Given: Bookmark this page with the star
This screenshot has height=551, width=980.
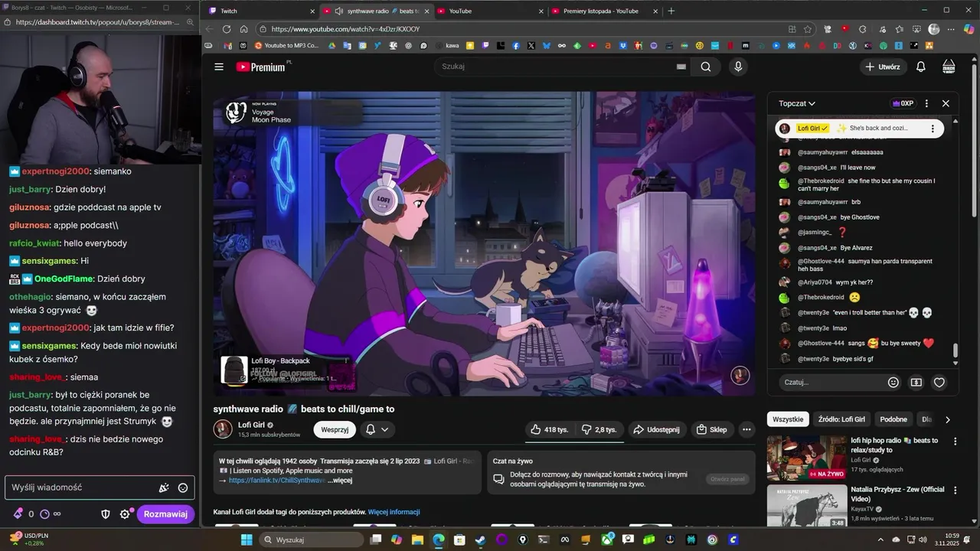Looking at the screenshot, I should 808,29.
